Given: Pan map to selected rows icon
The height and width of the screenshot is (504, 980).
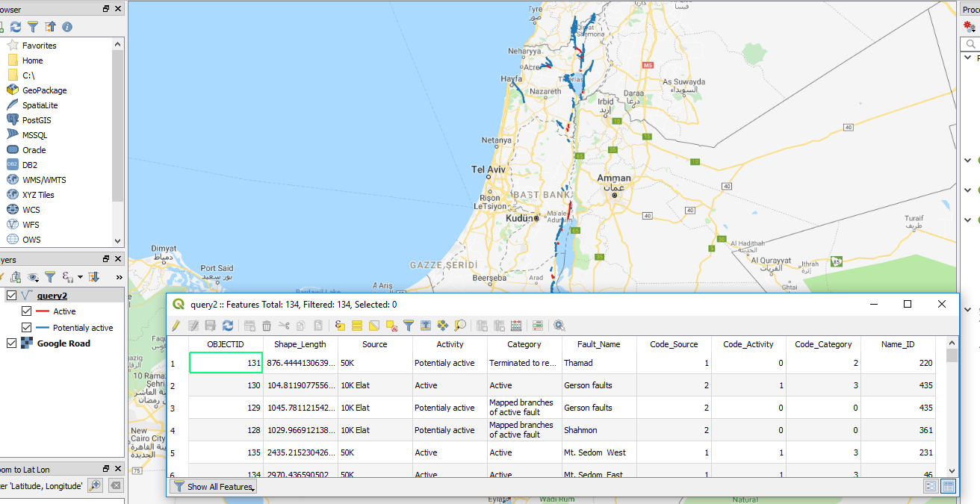Looking at the screenshot, I should click(443, 326).
